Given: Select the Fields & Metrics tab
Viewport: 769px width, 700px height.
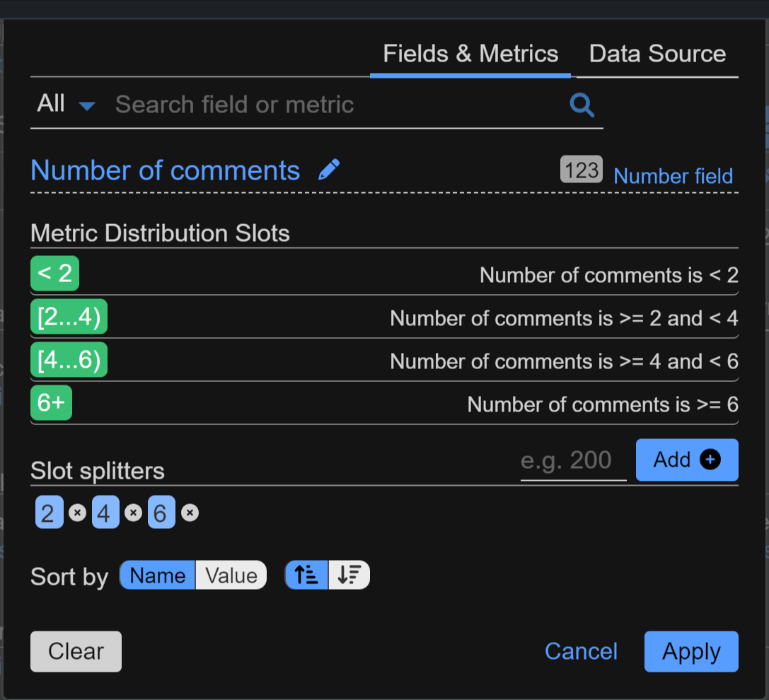Looking at the screenshot, I should coord(470,54).
